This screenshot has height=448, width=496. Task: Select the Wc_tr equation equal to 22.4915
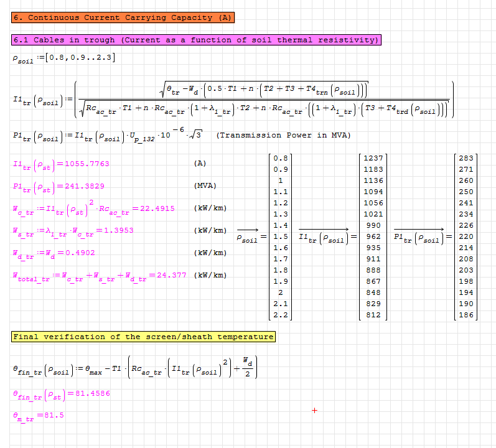point(93,208)
